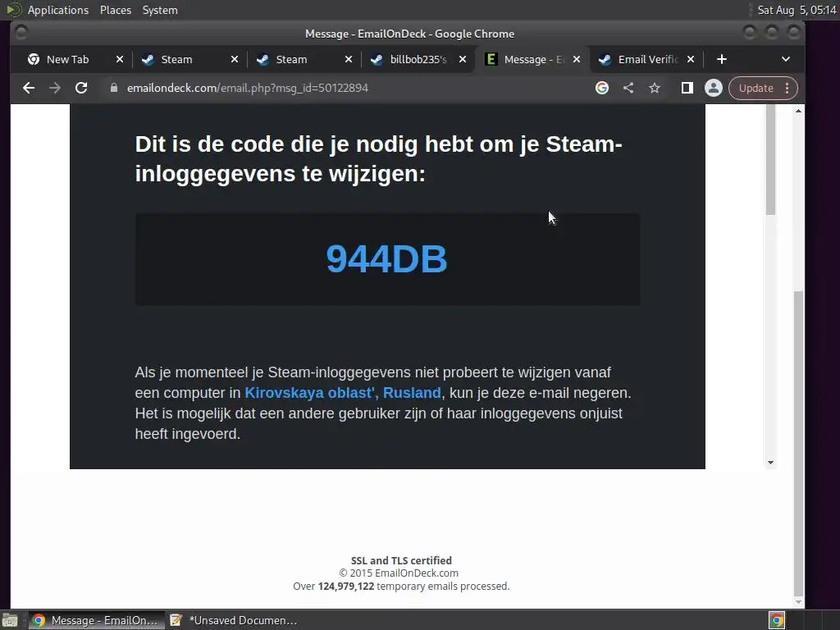Close the New Tab tab
840x630 pixels.
pos(120,59)
